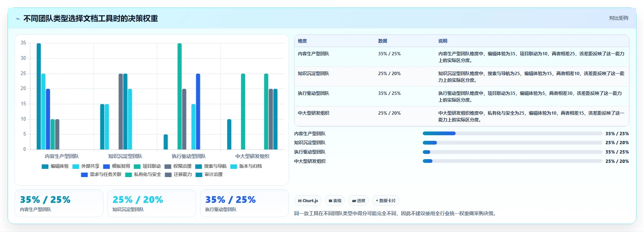
Task: Click the 知识沉淀型团队 x-axis label
Action: 125,156
